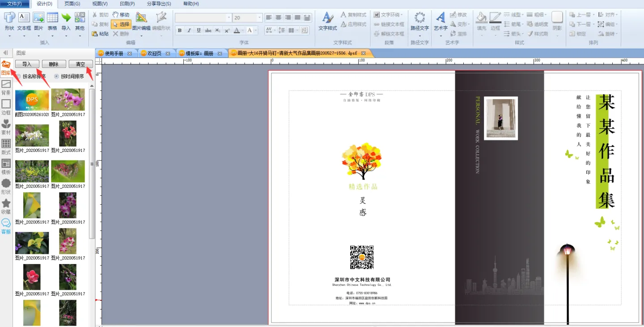Insert a 文本框 text box
This screenshot has height=327, width=644.
tap(24, 21)
